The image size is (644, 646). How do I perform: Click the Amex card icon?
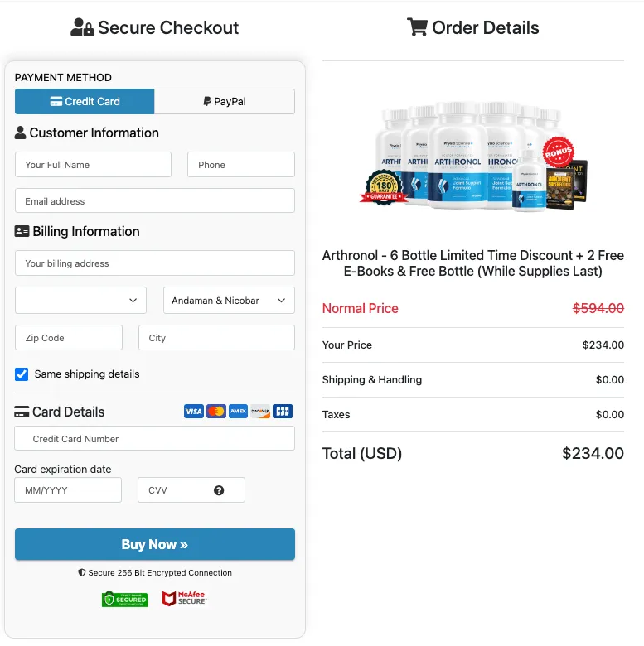pyautogui.click(x=239, y=411)
